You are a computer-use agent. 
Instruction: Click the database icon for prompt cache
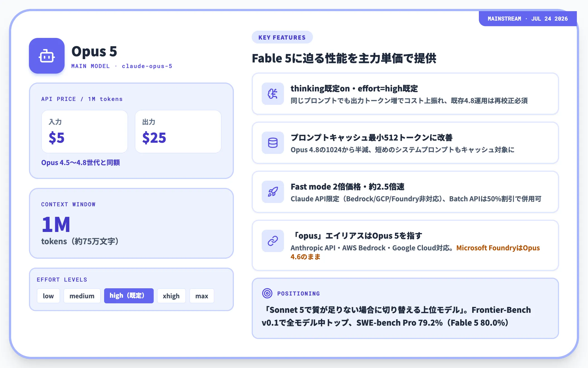click(x=273, y=143)
